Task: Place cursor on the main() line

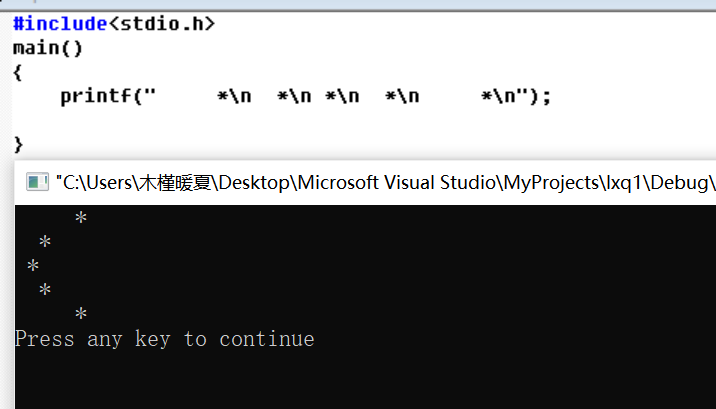Action: (48, 48)
